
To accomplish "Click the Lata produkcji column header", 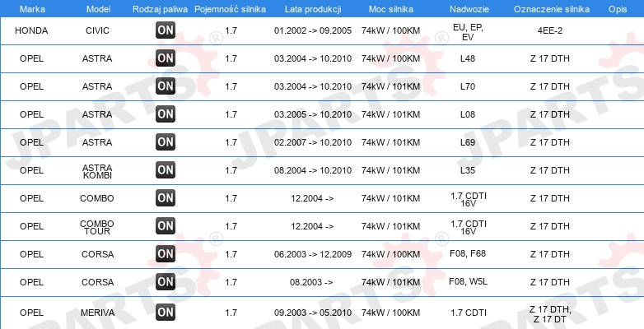I will (313, 9).
